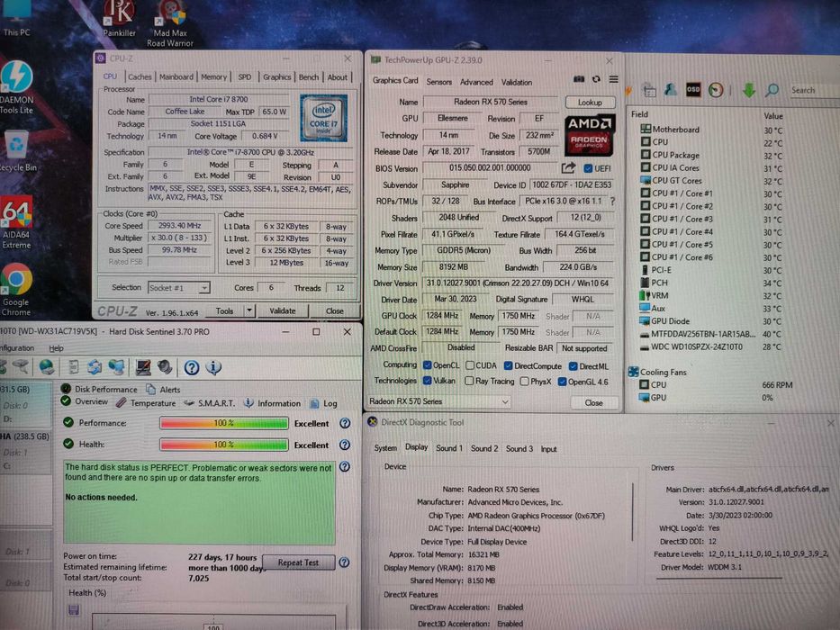This screenshot has width=840, height=630.
Task: Toggle the DirectCompute checkbox in GPU-Z
Action: (508, 366)
